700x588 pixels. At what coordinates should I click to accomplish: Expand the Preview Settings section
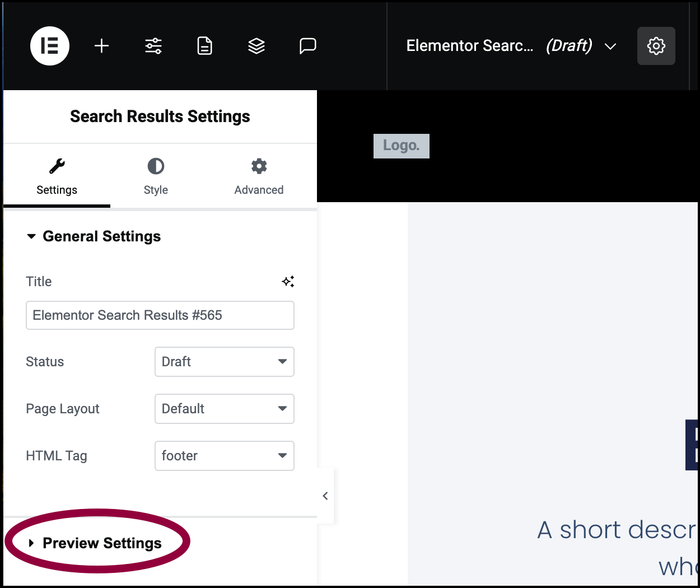[x=96, y=543]
